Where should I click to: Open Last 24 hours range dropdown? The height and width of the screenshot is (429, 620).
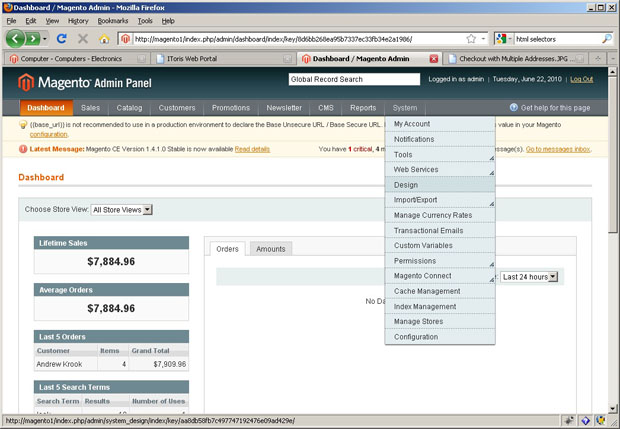(529, 277)
